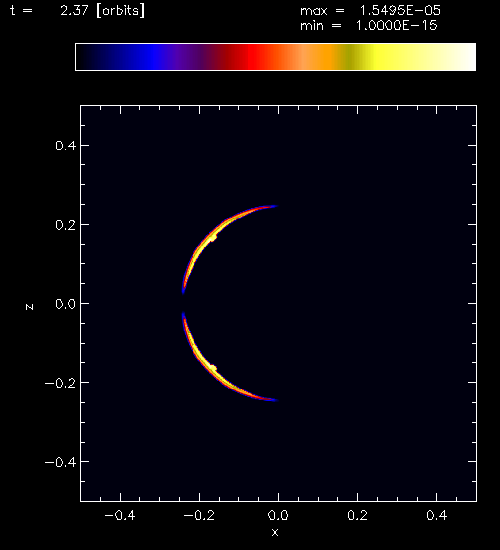Click the 0.0 tick label on x axis

click(x=278, y=515)
